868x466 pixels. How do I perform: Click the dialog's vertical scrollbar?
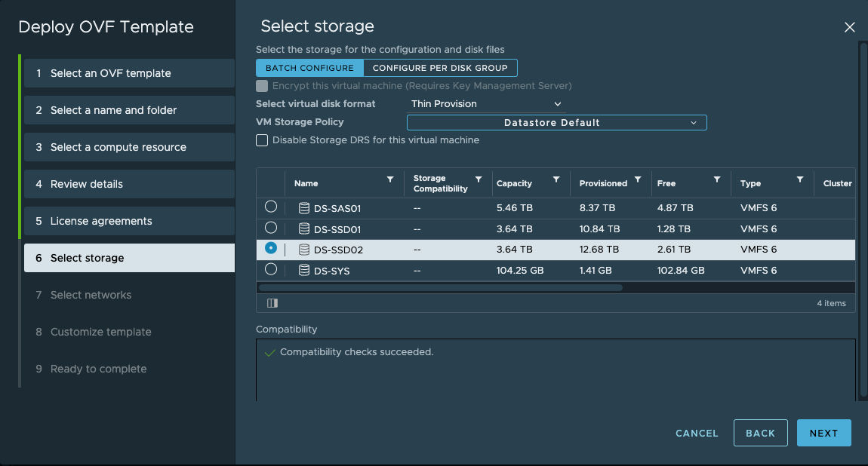(x=863, y=219)
